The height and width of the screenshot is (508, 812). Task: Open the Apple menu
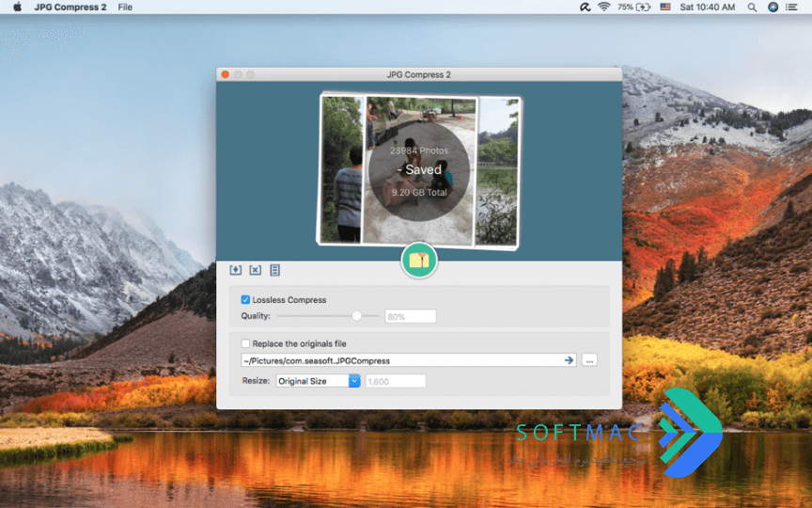(17, 8)
